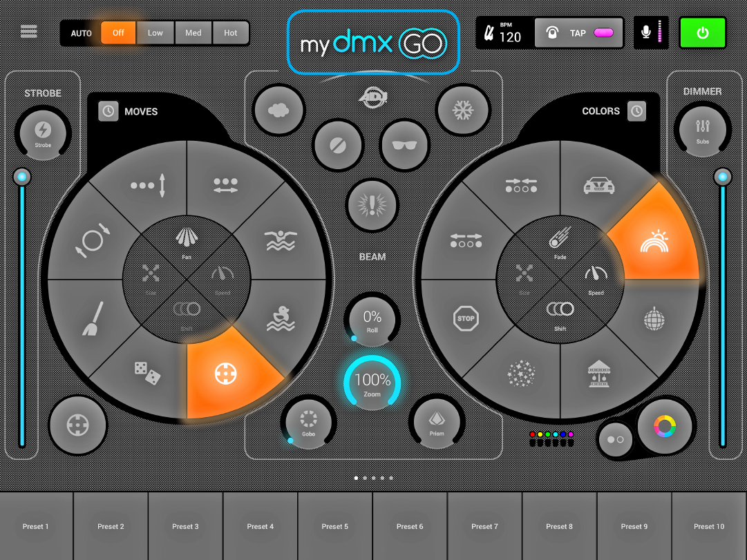Screen dimensions: 747x560
Task: Go to the first page dot
Action: 356,478
